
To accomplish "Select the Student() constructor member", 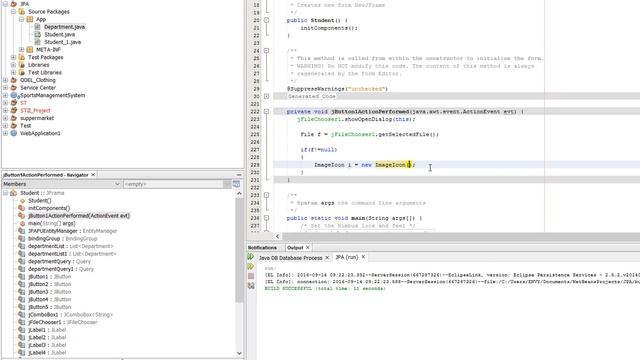I will click(40, 200).
